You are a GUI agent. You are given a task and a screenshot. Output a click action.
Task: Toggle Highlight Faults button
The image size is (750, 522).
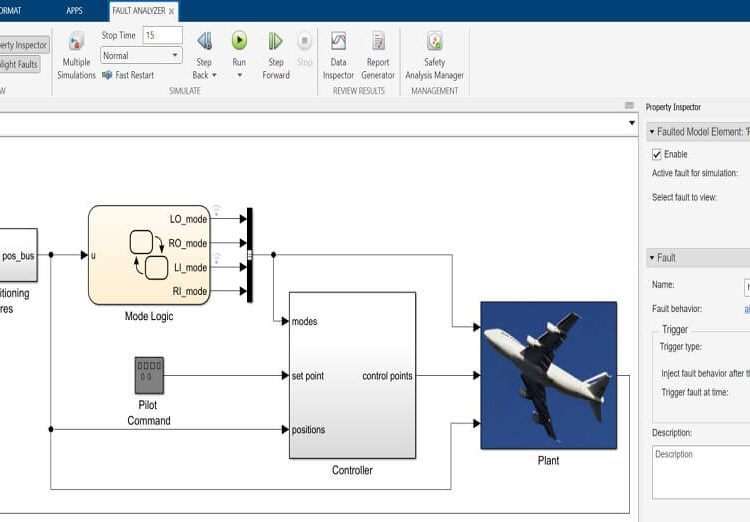(20, 65)
